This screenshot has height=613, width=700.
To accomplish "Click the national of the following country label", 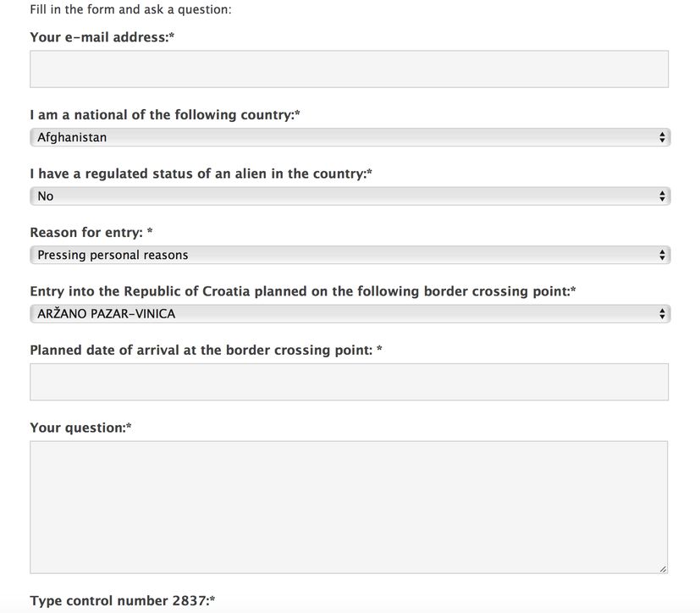I will click(x=165, y=115).
